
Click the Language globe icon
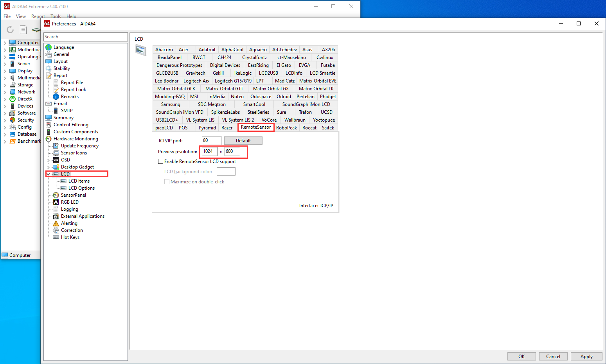click(x=49, y=47)
